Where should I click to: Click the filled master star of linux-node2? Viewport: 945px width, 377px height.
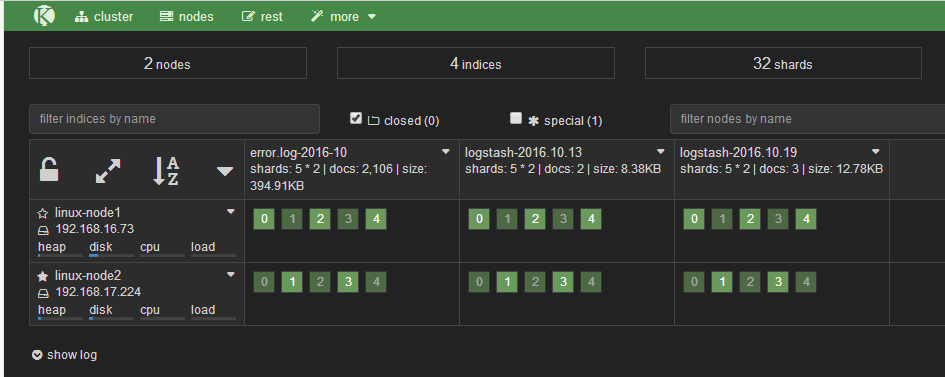(x=43, y=276)
